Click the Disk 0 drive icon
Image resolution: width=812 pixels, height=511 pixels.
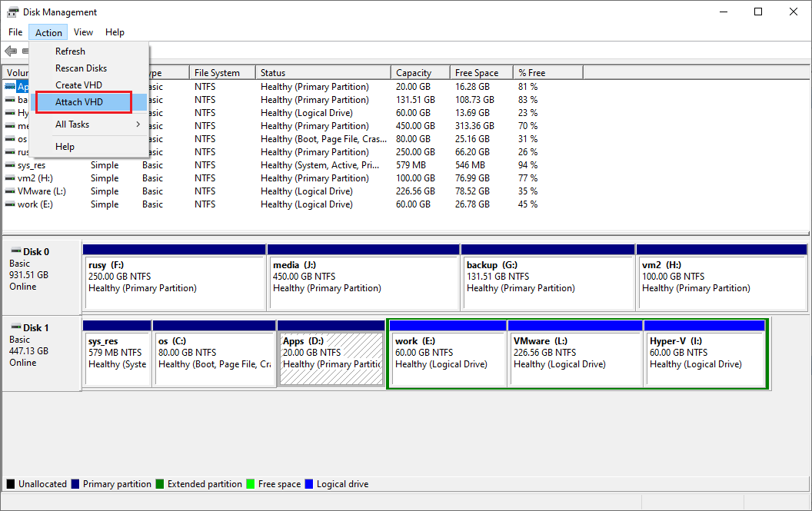15,251
